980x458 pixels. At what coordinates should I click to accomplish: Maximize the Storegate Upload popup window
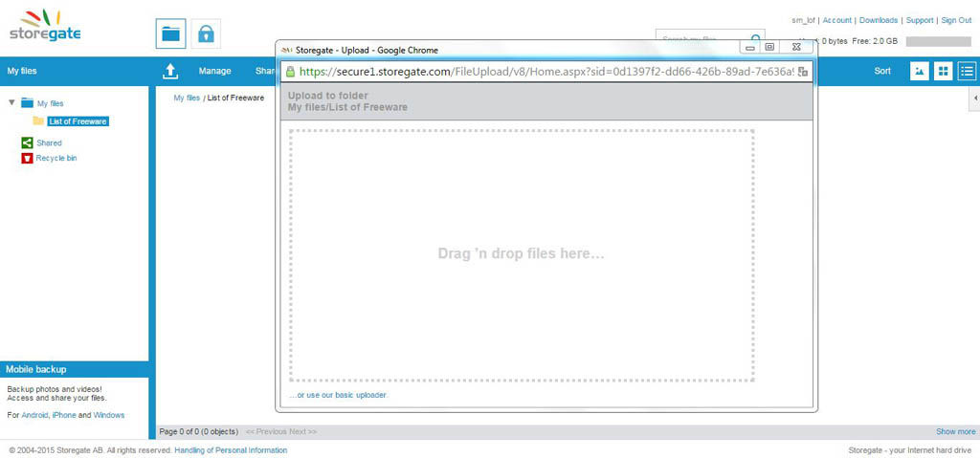coord(769,47)
